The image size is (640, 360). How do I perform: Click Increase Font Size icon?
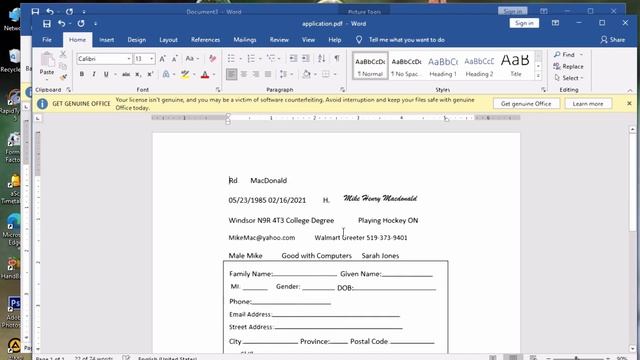(x=162, y=59)
